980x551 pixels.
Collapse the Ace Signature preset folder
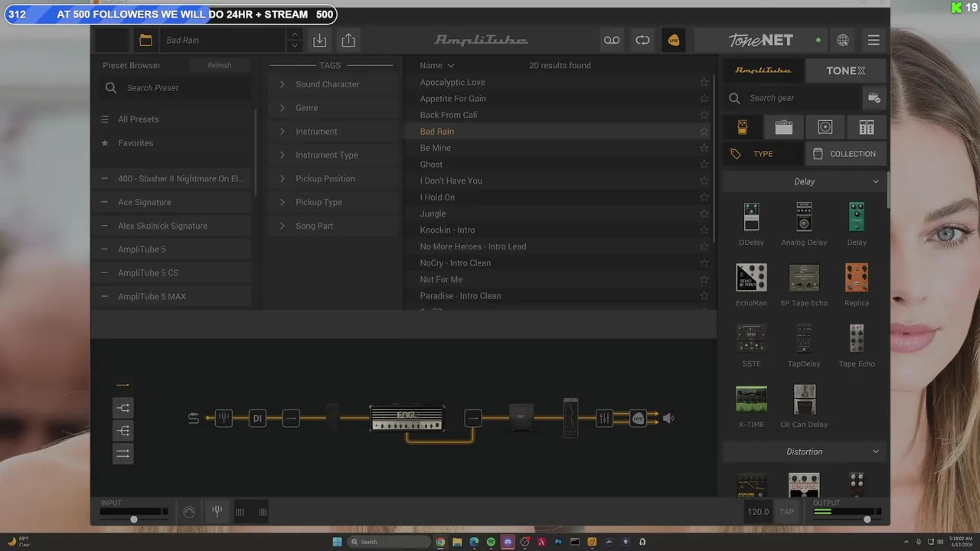pos(104,202)
